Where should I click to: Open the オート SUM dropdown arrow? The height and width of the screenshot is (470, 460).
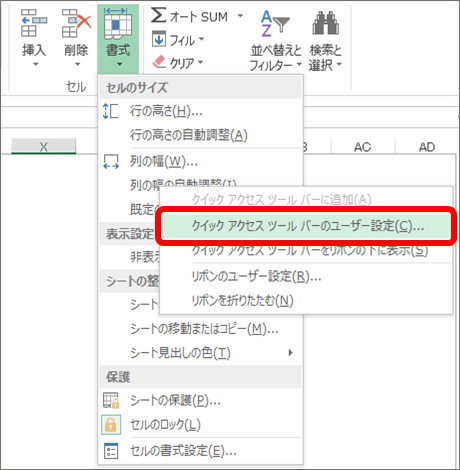click(240, 16)
